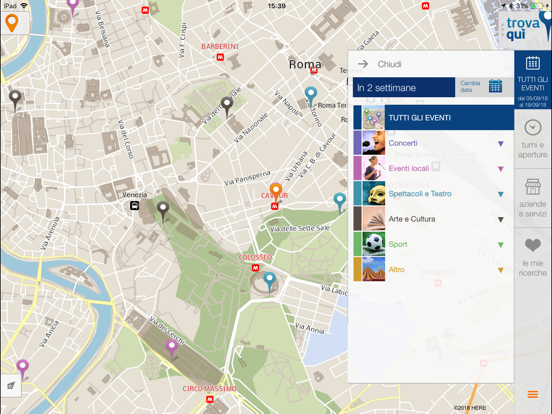Choose the Concerti category label
This screenshot has height=414, width=552.
[403, 143]
